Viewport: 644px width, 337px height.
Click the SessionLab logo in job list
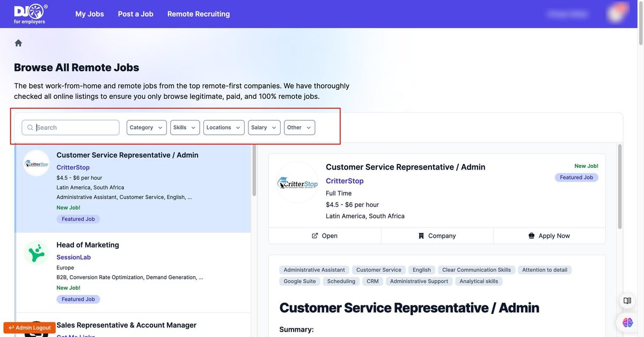tap(36, 253)
